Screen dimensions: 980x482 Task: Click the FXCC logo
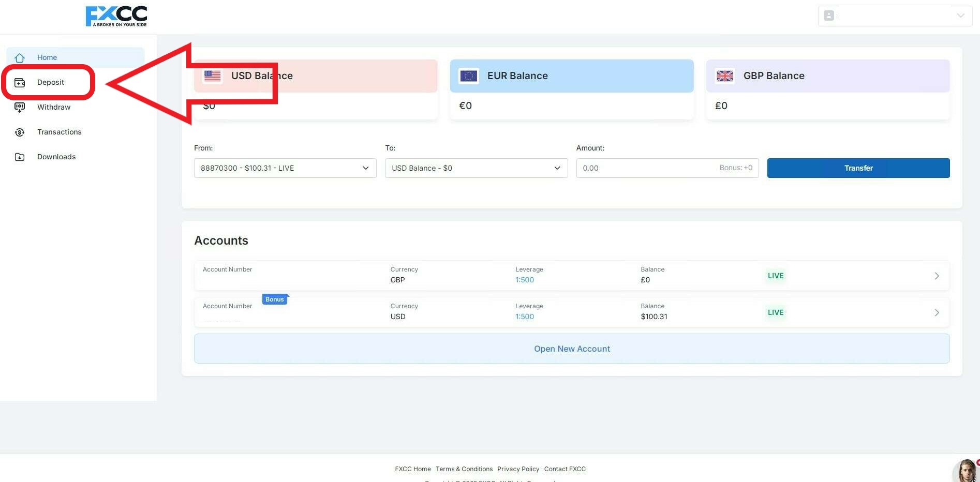pos(116,16)
